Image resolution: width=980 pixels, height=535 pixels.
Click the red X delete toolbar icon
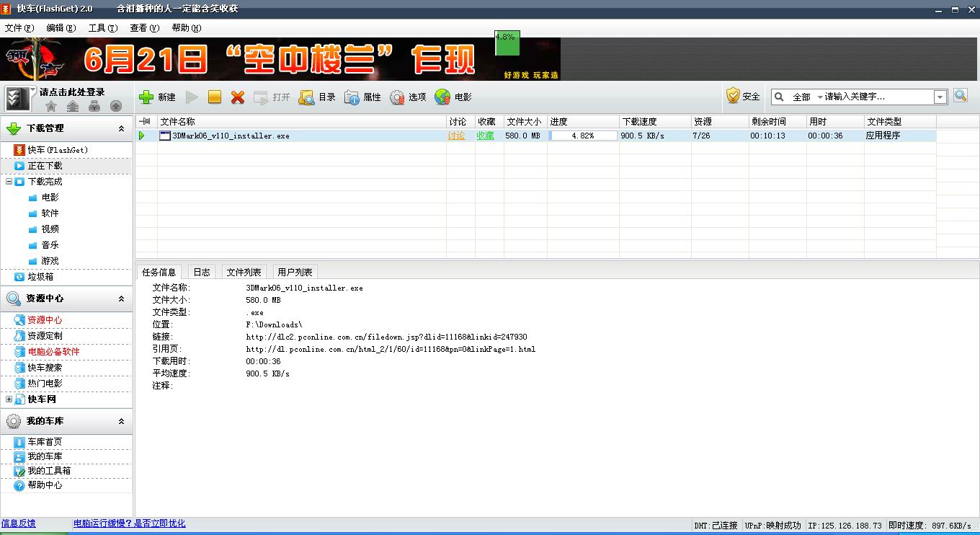[x=238, y=97]
